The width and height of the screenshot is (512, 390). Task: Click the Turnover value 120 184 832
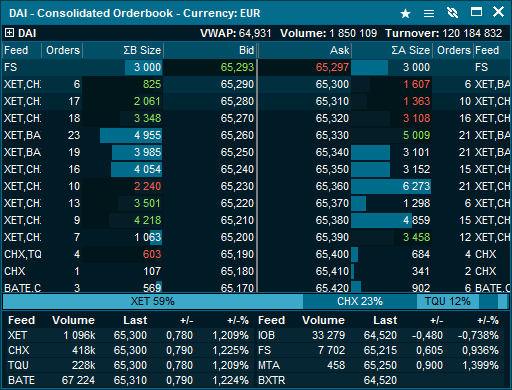click(x=472, y=33)
